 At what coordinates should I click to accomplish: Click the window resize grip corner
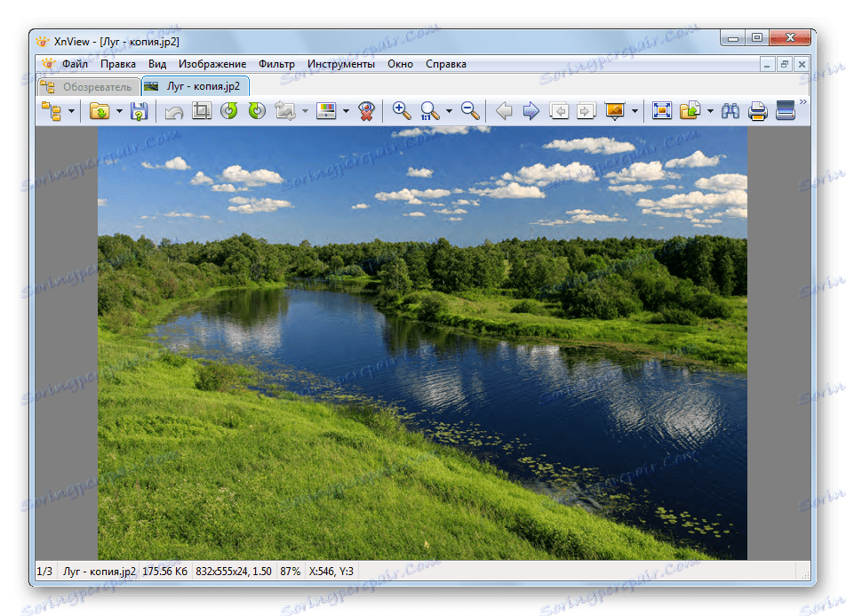point(805,574)
